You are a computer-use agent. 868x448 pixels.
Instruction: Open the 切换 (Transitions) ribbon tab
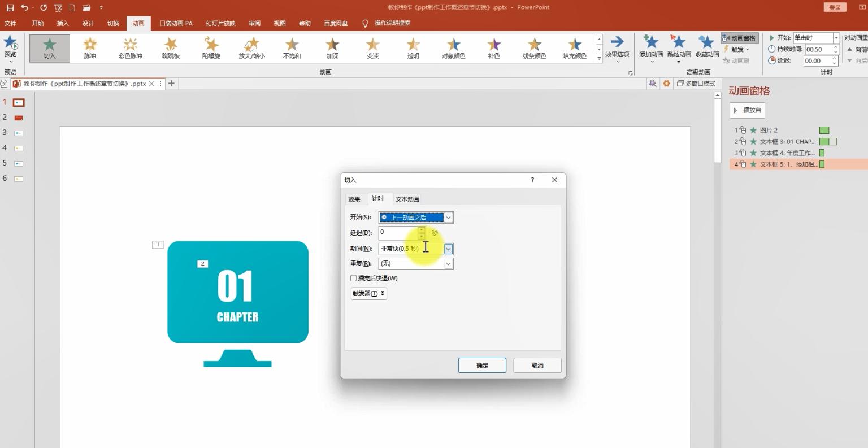tap(113, 23)
